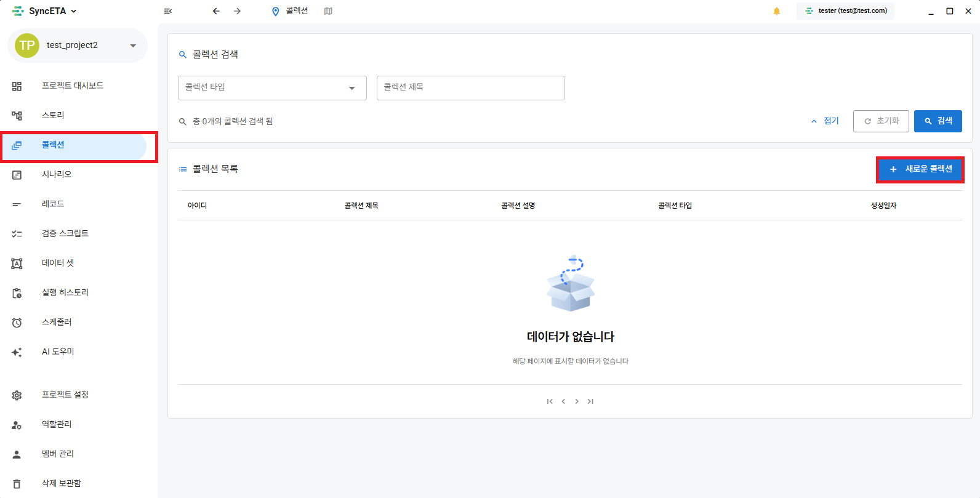Click the forward navigation arrow

(x=238, y=11)
